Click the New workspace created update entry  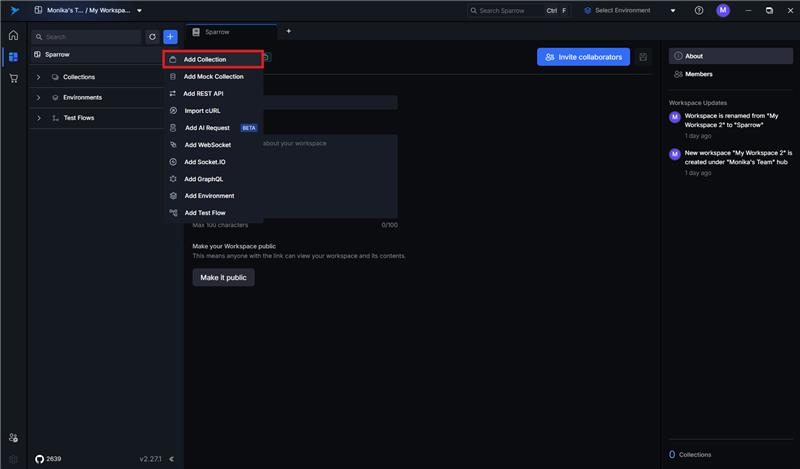point(731,162)
